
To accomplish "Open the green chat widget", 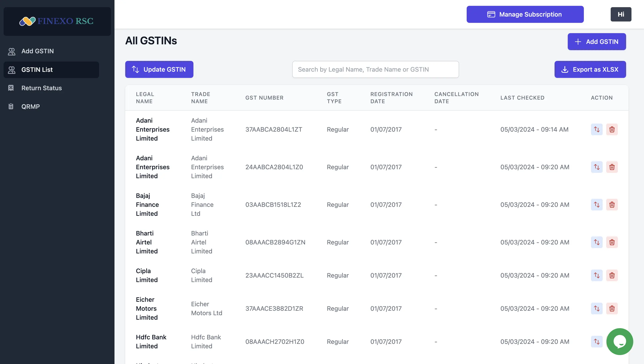I will pyautogui.click(x=620, y=341).
